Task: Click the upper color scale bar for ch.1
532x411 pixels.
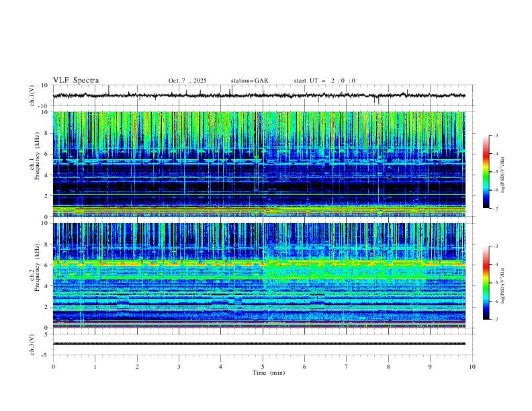Action: coord(486,172)
